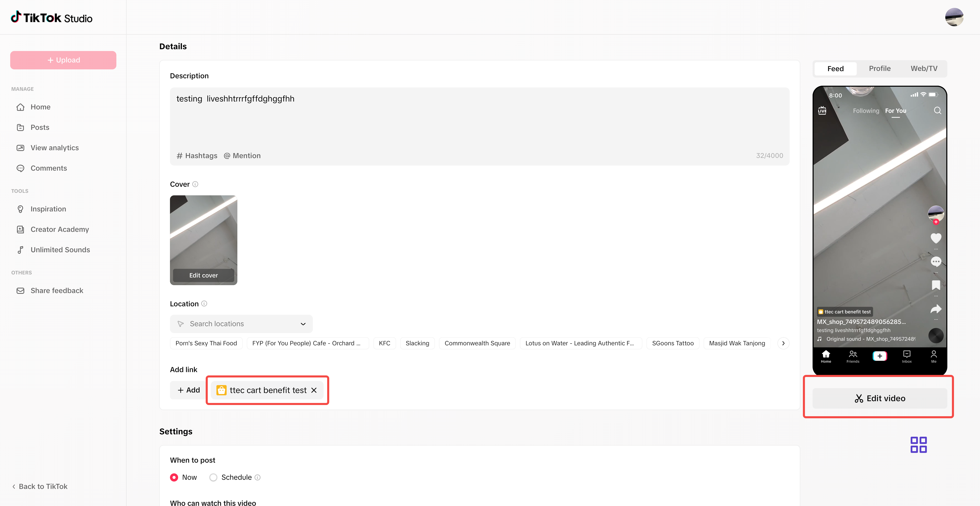The height and width of the screenshot is (506, 980).
Task: Click Back to TikTok link
Action: (40, 487)
